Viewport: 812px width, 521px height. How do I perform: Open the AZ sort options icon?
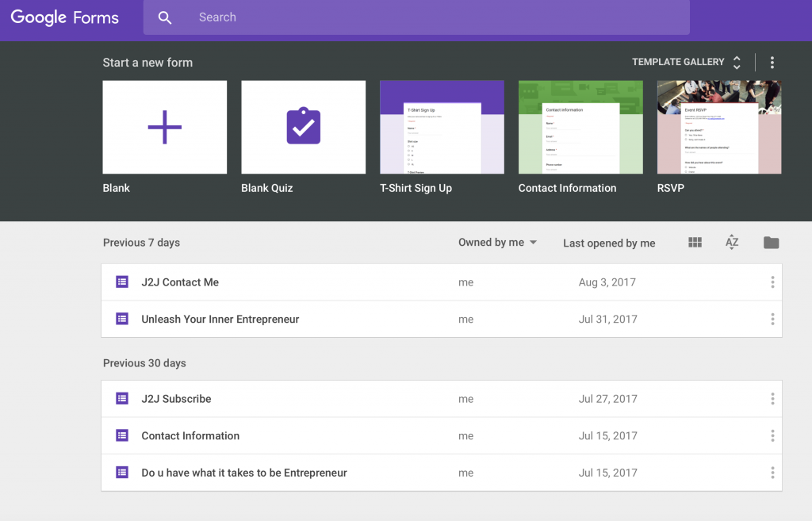pos(732,243)
